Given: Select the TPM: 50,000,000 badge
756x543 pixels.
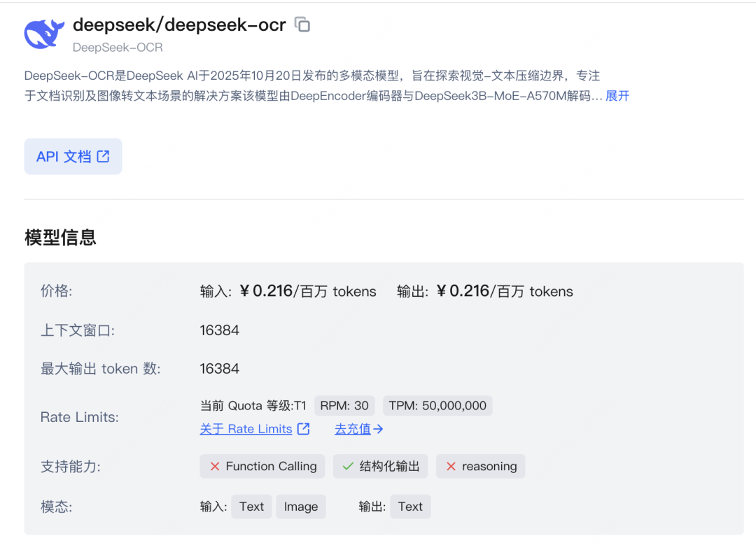Looking at the screenshot, I should point(437,406).
